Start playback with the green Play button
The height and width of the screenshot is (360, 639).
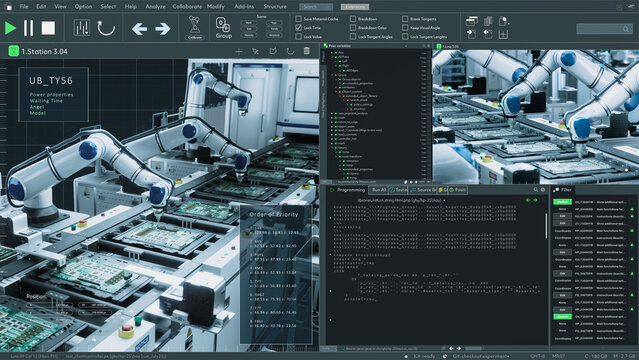click(x=10, y=28)
